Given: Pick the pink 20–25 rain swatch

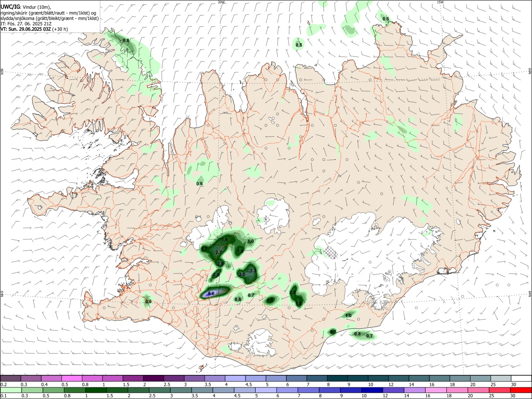Looking at the screenshot, I should [x=478, y=390].
